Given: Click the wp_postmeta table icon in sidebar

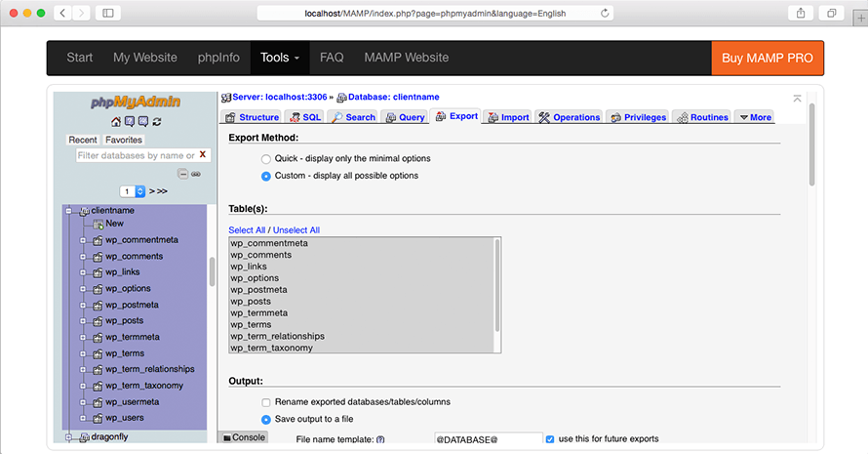Looking at the screenshot, I should (x=98, y=306).
